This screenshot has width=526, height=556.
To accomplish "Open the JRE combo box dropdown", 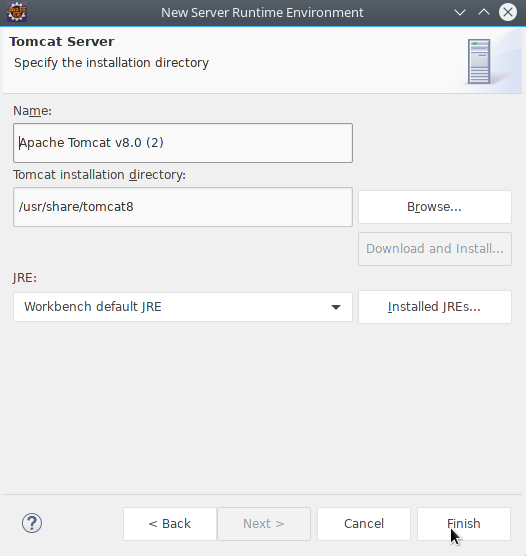I will tap(183, 307).
